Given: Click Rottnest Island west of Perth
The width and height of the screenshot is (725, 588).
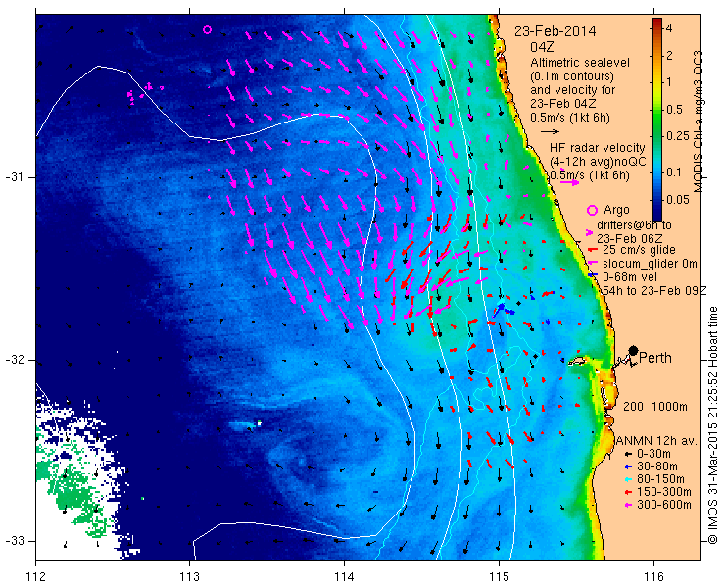Looking at the screenshot, I should pos(577,361).
